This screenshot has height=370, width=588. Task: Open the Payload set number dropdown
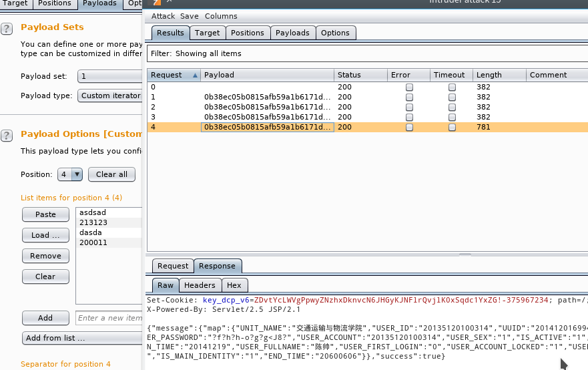(x=110, y=76)
